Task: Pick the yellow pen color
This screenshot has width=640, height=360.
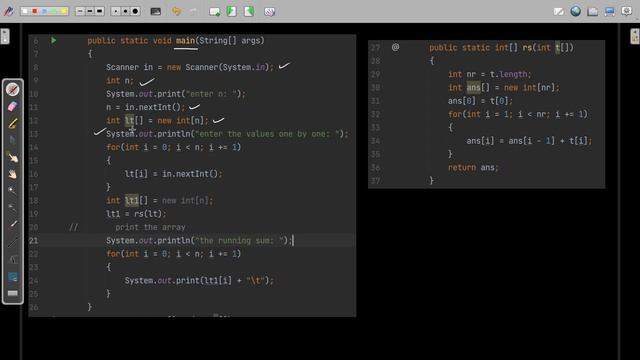Action: [63, 11]
